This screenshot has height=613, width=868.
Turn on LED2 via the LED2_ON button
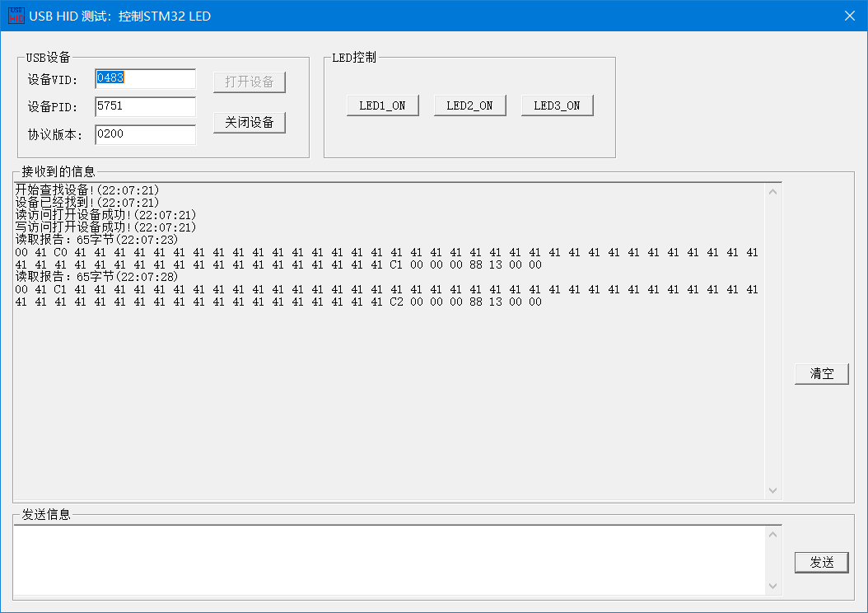click(469, 105)
